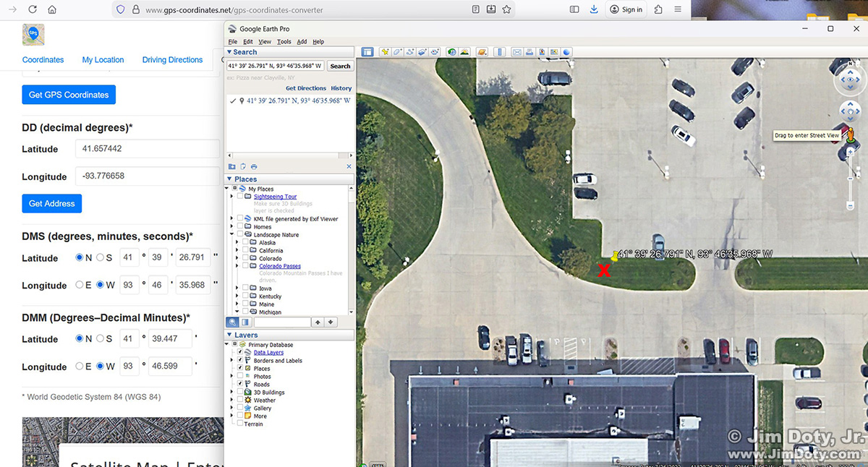Image resolution: width=868 pixels, height=467 pixels.
Task: Open the Tools menu in Google Earth
Action: coord(284,42)
